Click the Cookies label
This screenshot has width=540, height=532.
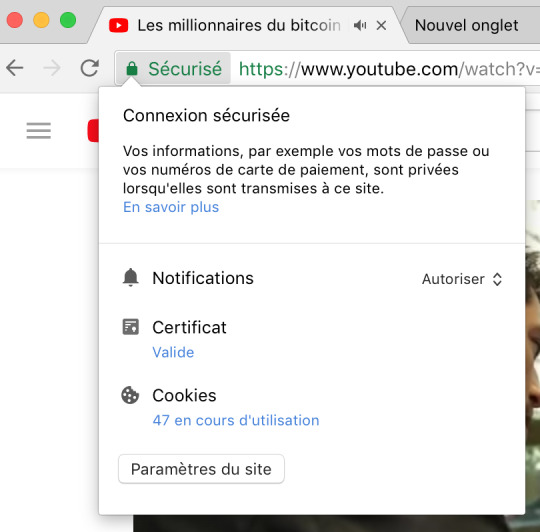pyautogui.click(x=184, y=395)
